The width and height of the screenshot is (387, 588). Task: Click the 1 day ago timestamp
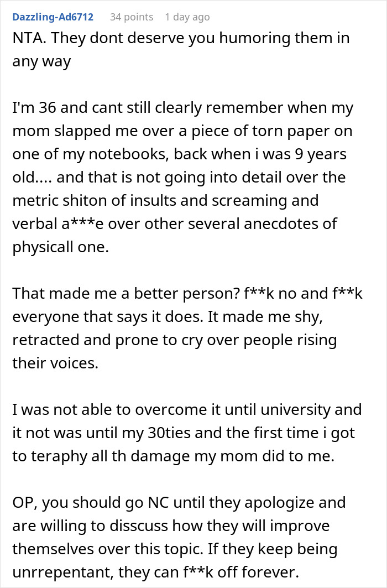[x=187, y=17]
